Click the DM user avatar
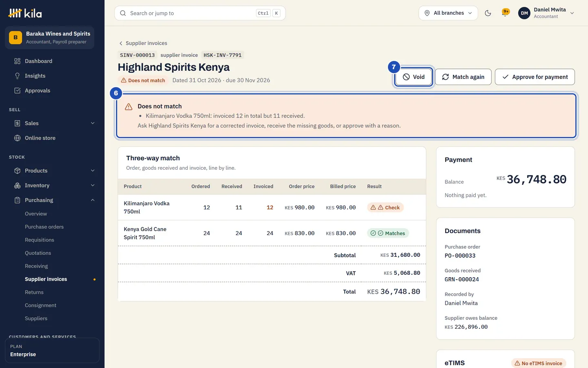 [x=524, y=13]
